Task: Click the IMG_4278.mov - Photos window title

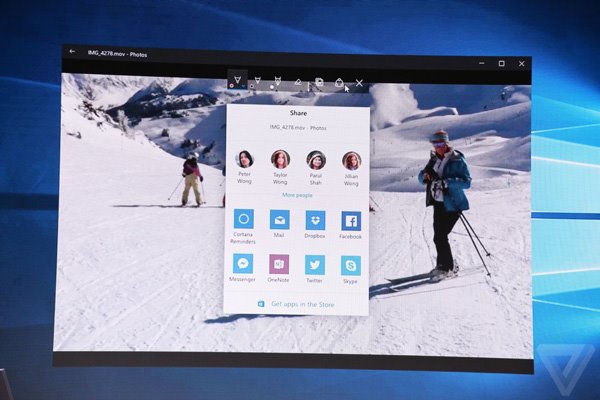Action: point(117,54)
